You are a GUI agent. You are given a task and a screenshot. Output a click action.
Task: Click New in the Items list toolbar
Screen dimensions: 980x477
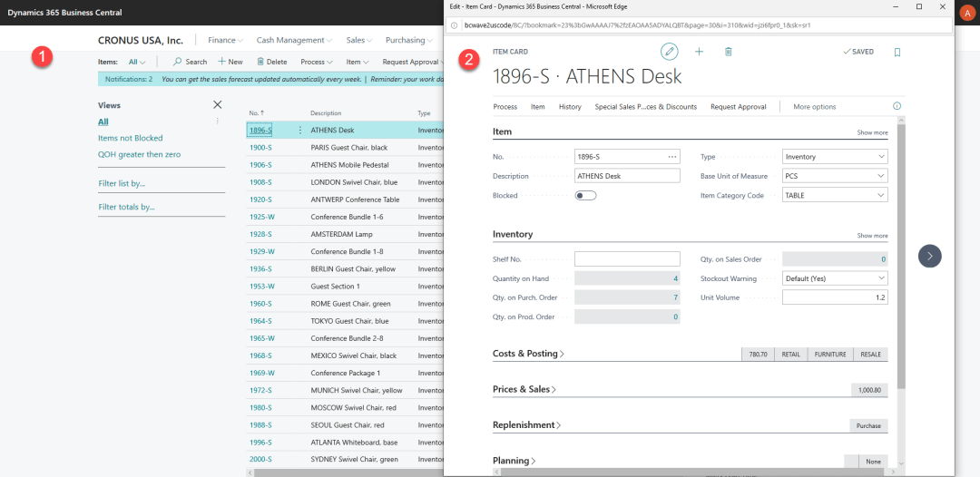[230, 62]
